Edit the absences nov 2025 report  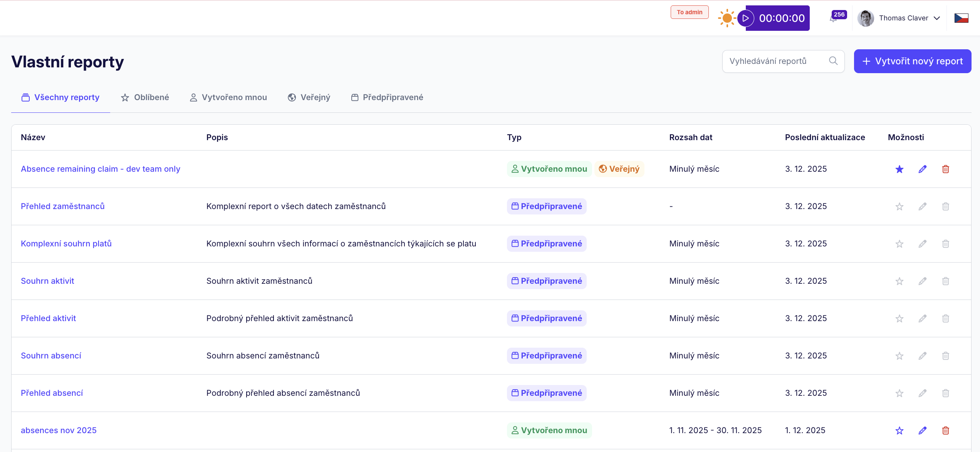923,430
